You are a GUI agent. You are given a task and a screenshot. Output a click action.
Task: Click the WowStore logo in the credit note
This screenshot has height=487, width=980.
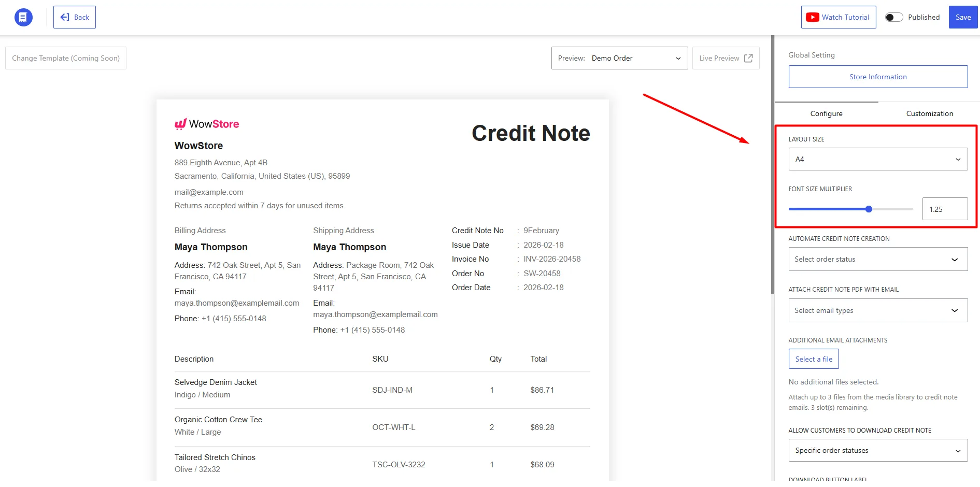(x=207, y=124)
